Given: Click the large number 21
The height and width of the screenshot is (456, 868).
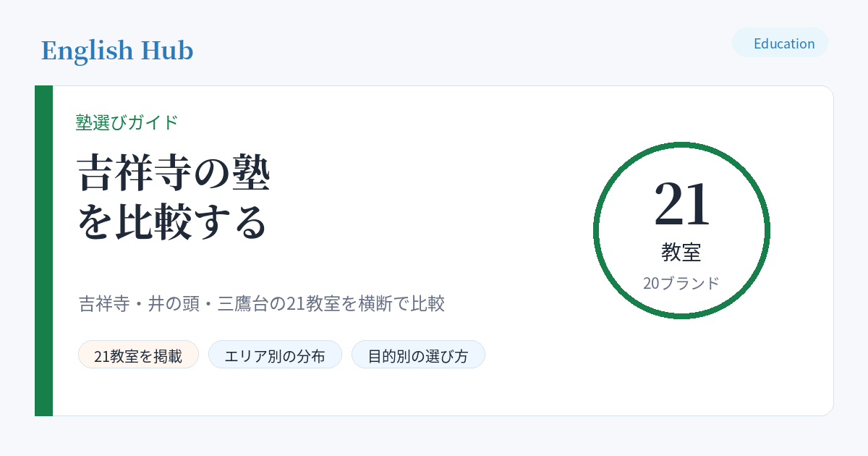Looking at the screenshot, I should coord(682,204).
